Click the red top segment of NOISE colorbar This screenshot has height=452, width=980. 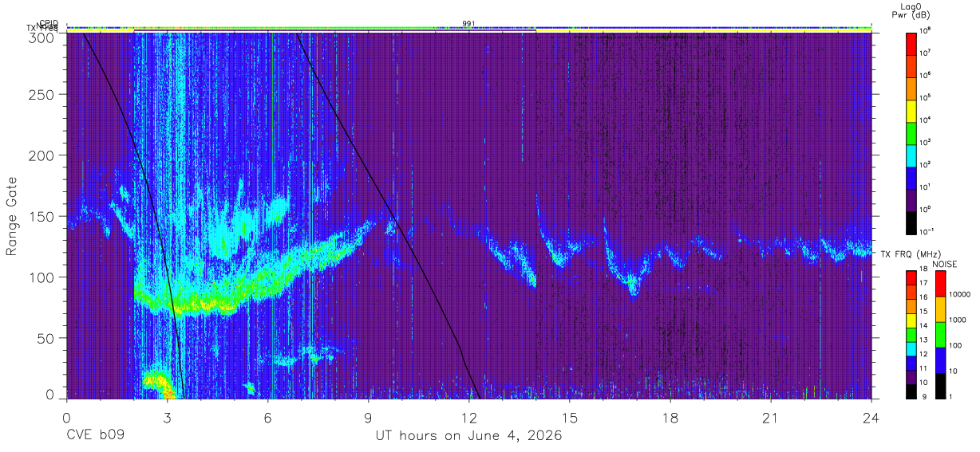tap(941, 284)
